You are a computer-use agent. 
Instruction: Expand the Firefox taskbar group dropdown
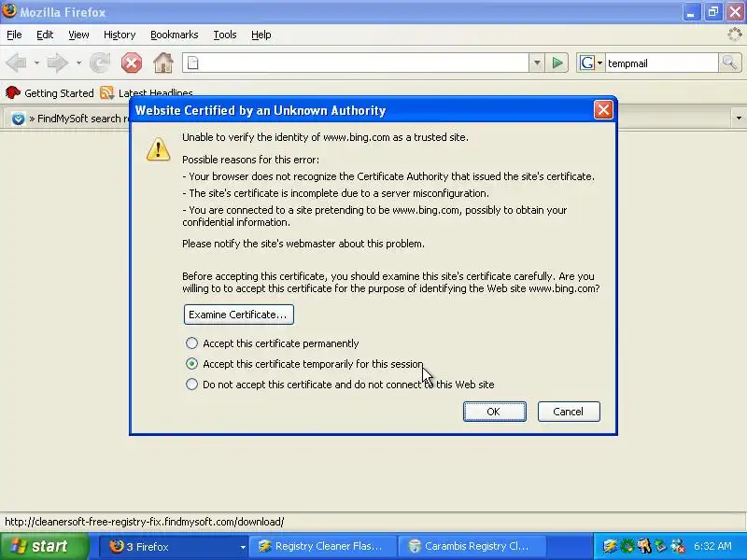(x=243, y=547)
